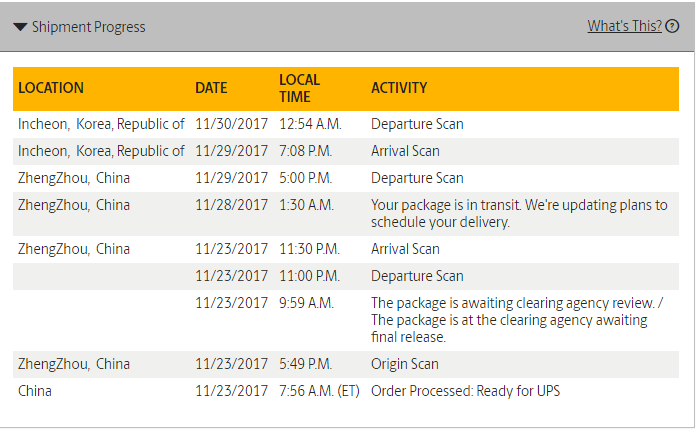
Task: Select the Incheon Arrival Scan activity
Action: (405, 151)
